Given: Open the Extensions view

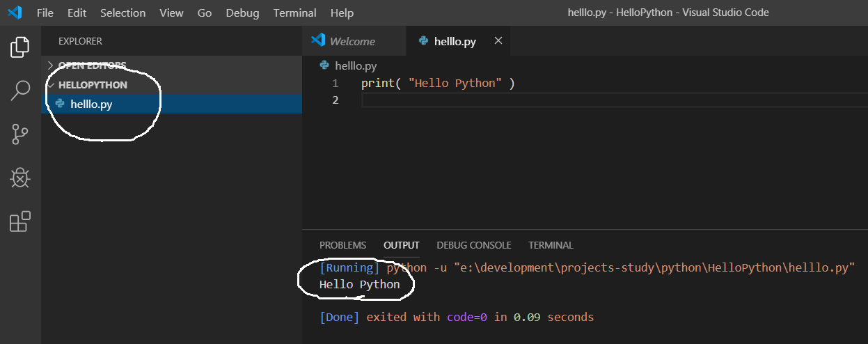Looking at the screenshot, I should tap(20, 221).
